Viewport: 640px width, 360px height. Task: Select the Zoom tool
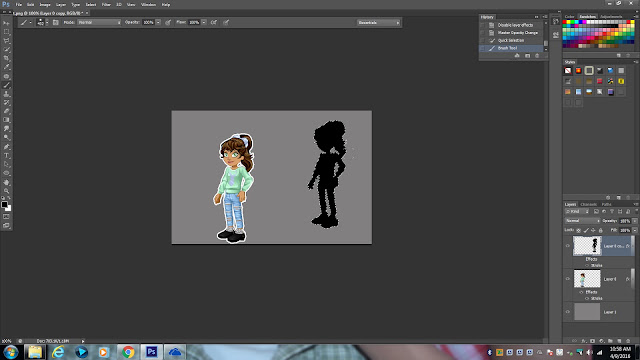(x=7, y=191)
